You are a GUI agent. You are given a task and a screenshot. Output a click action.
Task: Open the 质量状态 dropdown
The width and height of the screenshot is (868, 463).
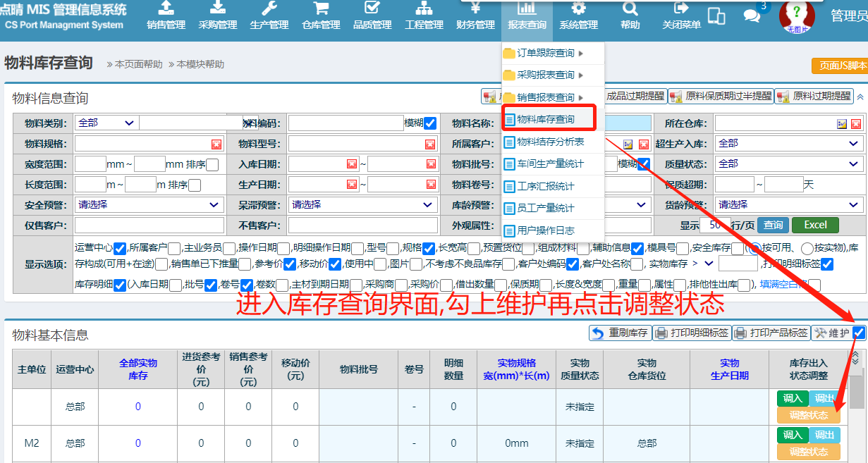(x=788, y=163)
